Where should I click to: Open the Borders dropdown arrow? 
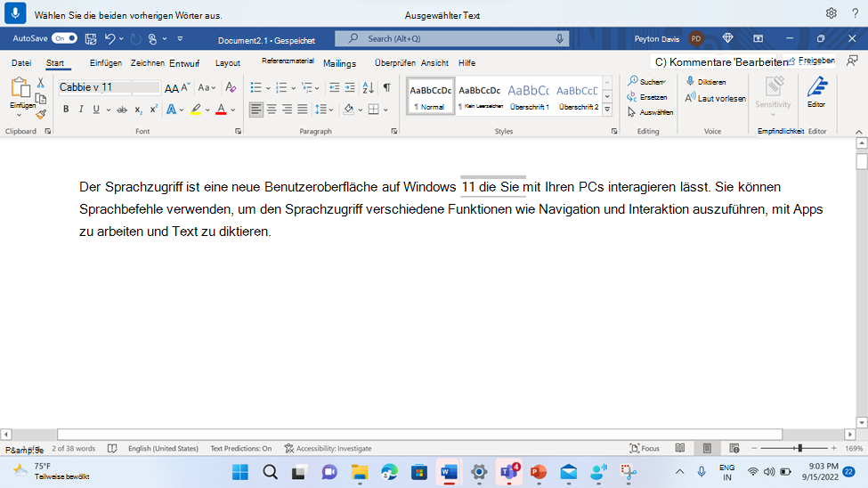[x=385, y=110]
